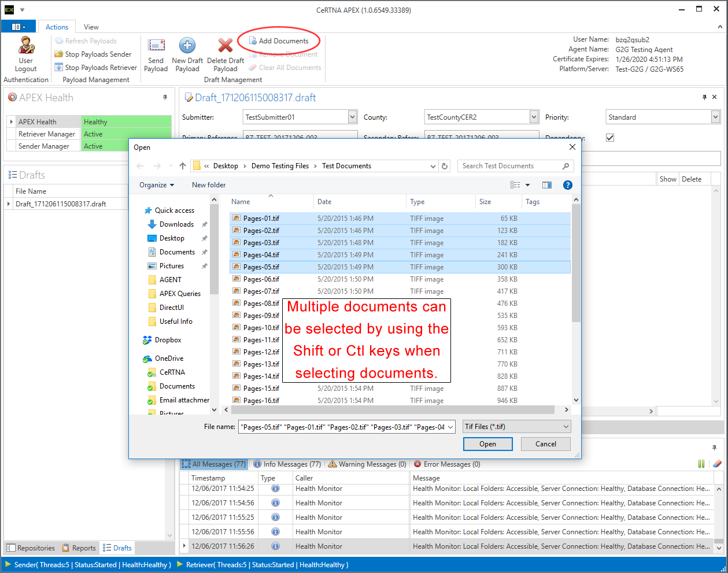Expand the Submitter dropdown

(x=353, y=117)
